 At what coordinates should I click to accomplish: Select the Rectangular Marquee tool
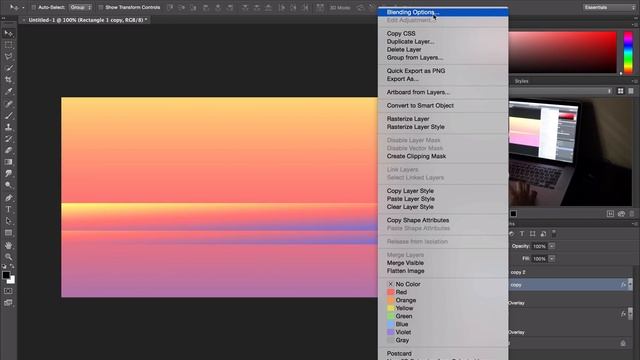point(9,45)
